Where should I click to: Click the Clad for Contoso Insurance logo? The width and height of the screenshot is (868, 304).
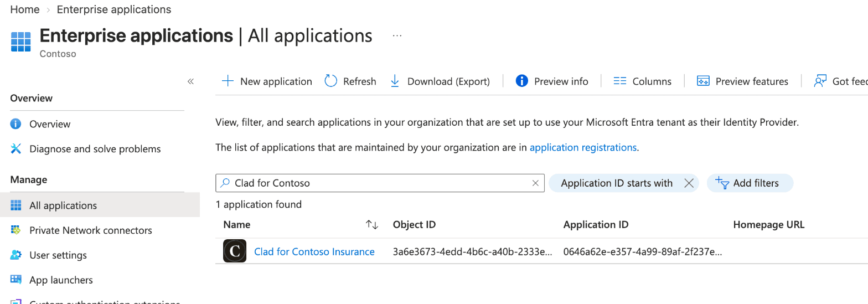235,251
